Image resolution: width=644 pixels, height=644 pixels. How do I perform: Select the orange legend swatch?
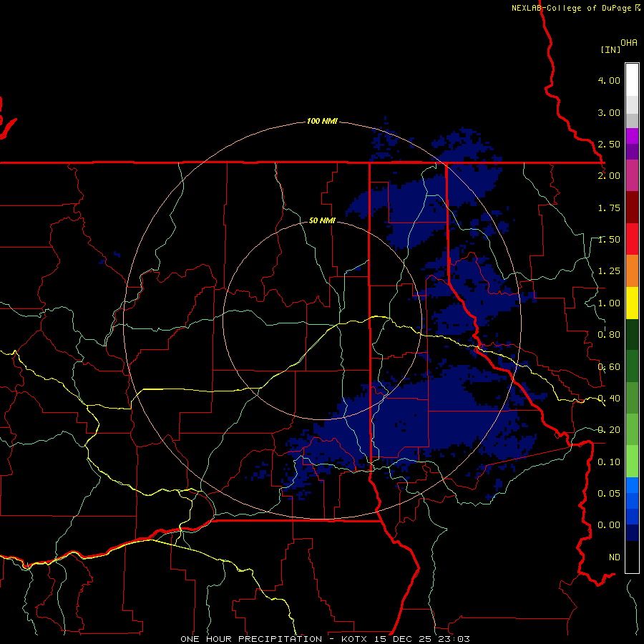pyautogui.click(x=632, y=271)
